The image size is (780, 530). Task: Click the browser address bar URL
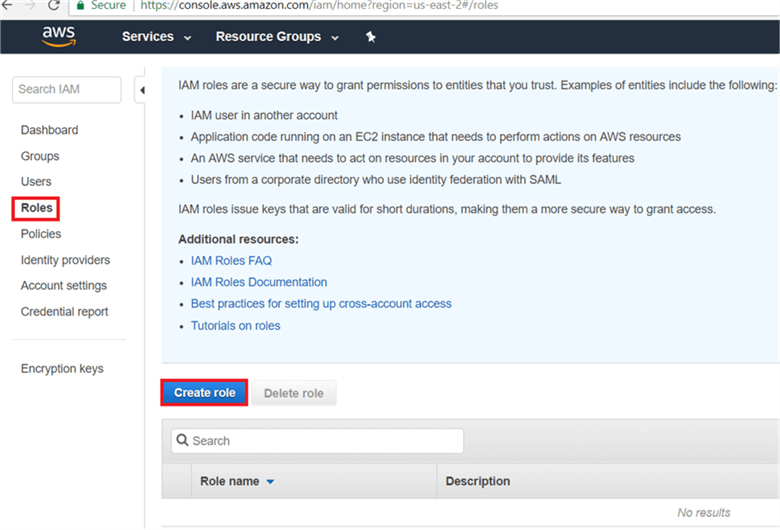point(319,5)
